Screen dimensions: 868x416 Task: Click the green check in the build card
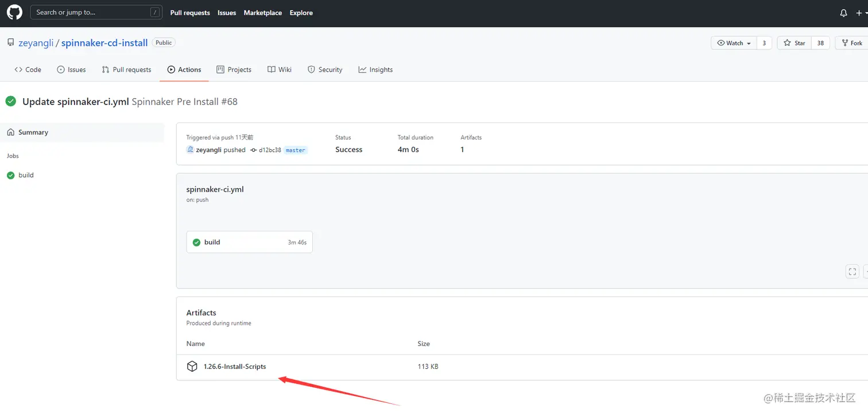196,242
